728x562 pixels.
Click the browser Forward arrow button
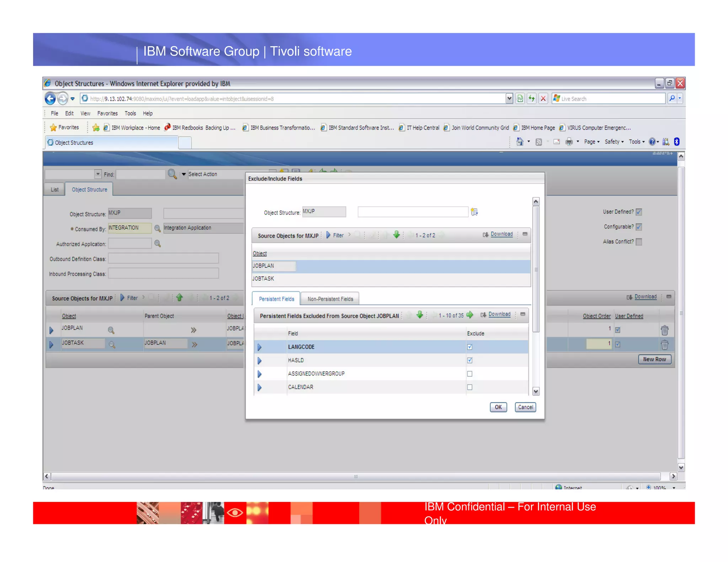63,98
